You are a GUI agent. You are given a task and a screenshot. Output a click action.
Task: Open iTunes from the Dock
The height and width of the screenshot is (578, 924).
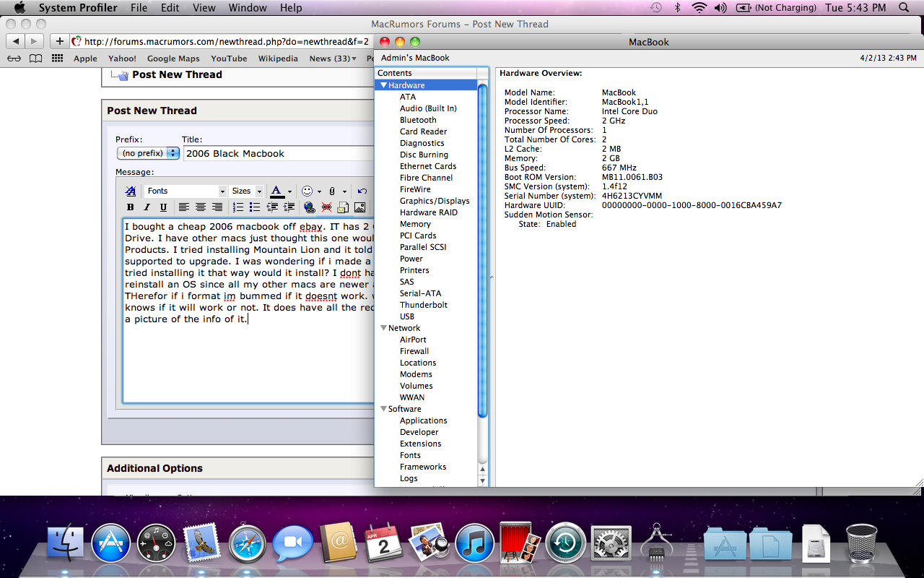pos(474,544)
